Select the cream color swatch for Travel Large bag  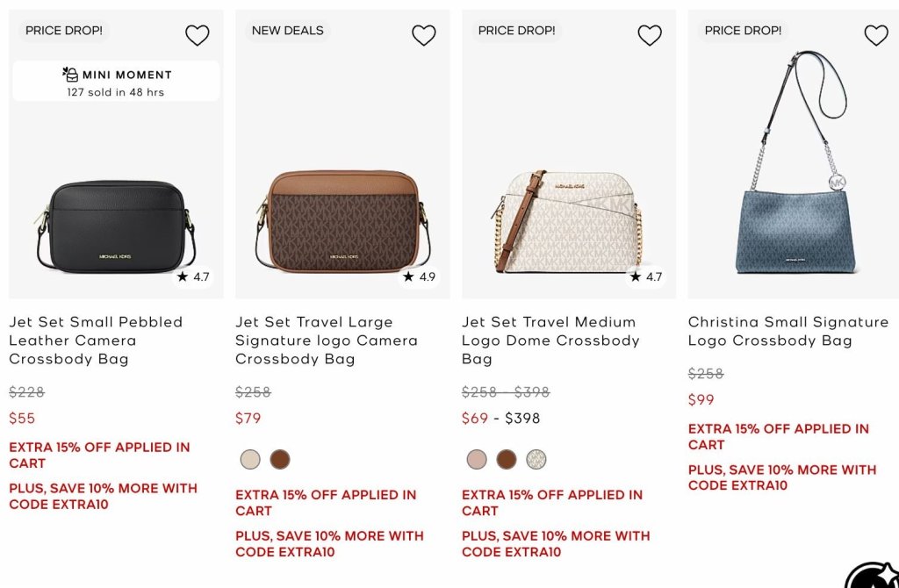tap(250, 460)
